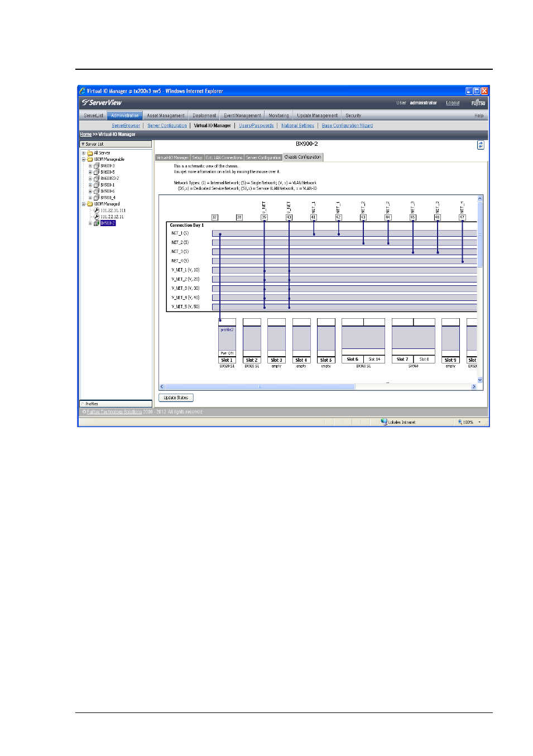Click the Logout link
The height and width of the screenshot is (756, 533).
(453, 103)
